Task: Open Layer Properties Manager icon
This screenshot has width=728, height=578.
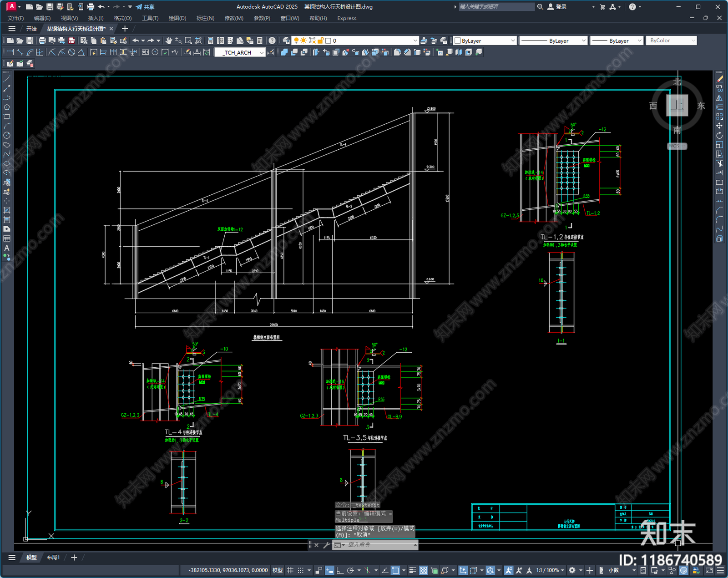Action: (x=286, y=41)
